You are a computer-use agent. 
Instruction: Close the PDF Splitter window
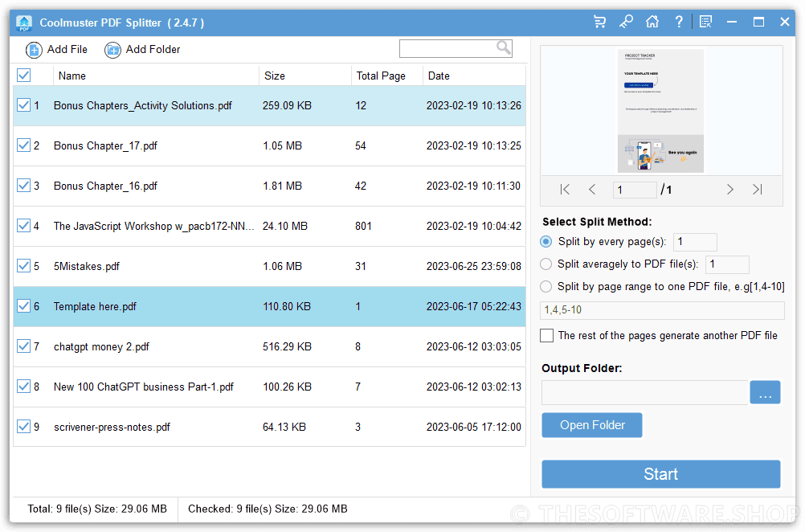[784, 22]
